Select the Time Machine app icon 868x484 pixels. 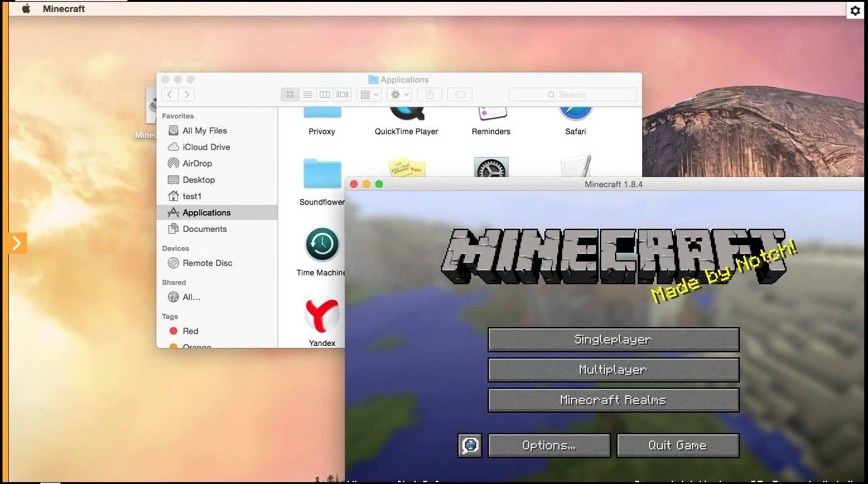coord(322,245)
